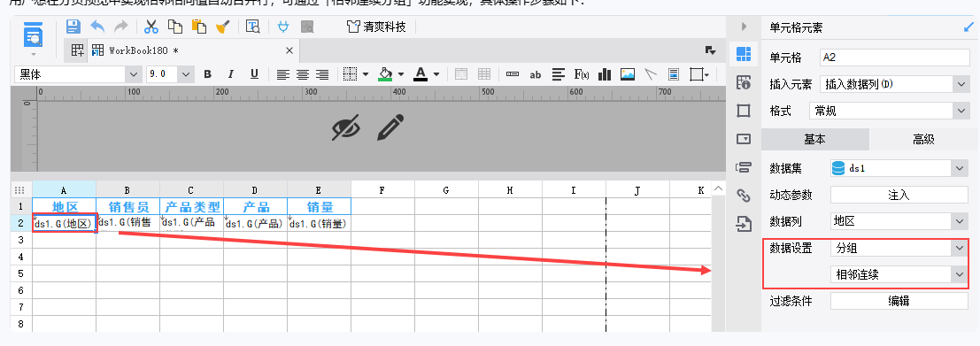Click the Save icon in top toolbar
This screenshot has height=346, width=980.
pyautogui.click(x=73, y=27)
